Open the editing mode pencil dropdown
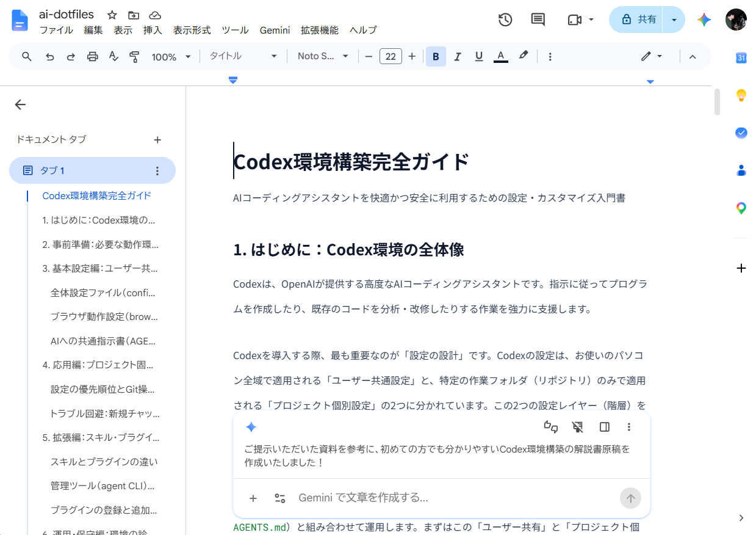756x535 pixels. pos(652,56)
